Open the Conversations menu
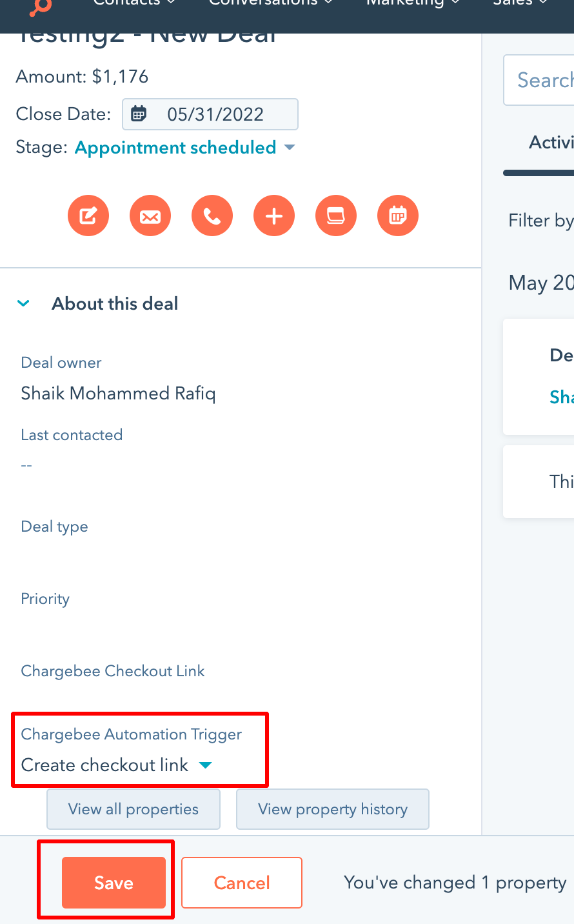Viewport: 574px width, 924px height. 270,4
